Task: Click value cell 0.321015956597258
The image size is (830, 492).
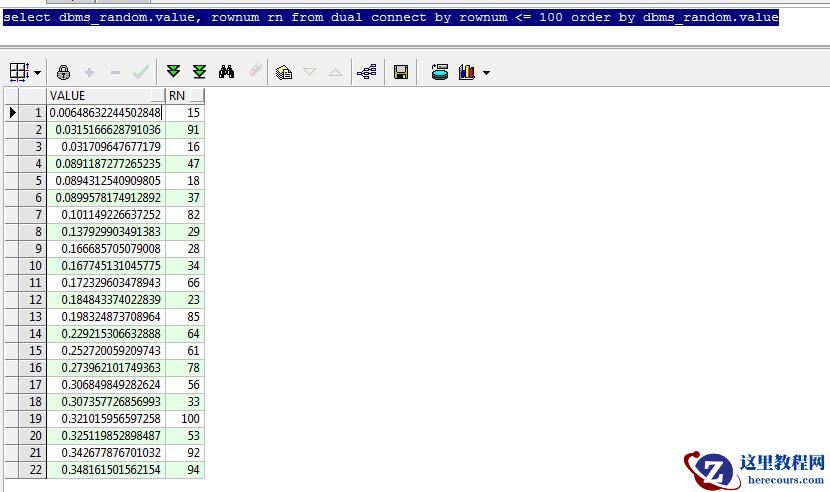Action: point(106,418)
